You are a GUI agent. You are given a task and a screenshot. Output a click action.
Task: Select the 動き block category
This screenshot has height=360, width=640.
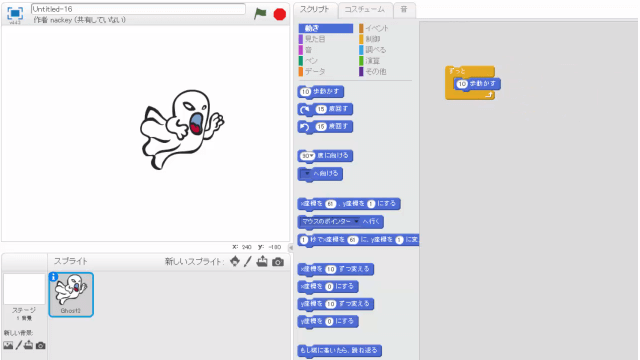[326, 28]
